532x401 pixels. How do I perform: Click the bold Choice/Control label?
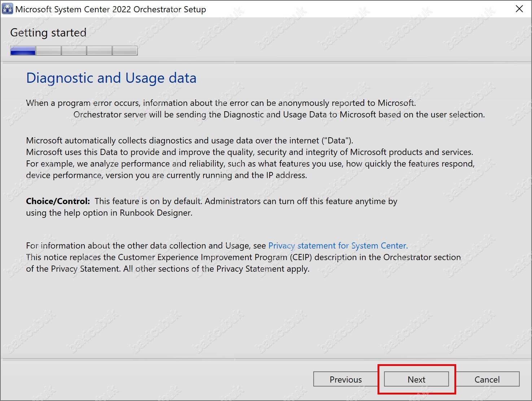(x=58, y=201)
